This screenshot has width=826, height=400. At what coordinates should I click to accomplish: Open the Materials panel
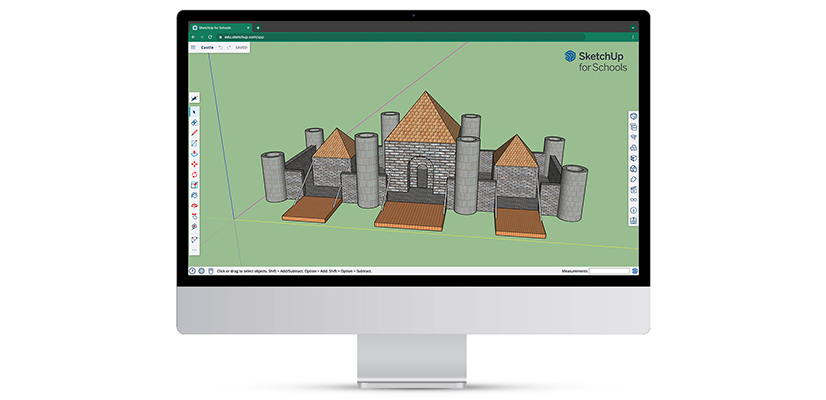pyautogui.click(x=633, y=157)
